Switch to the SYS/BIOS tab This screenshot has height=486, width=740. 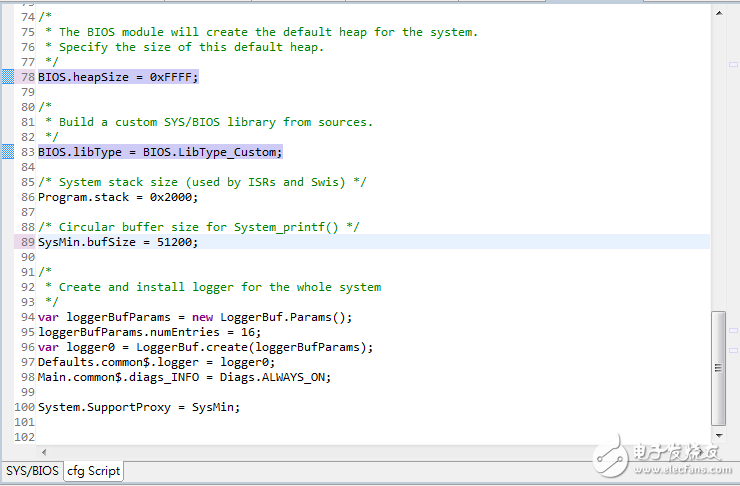click(32, 471)
